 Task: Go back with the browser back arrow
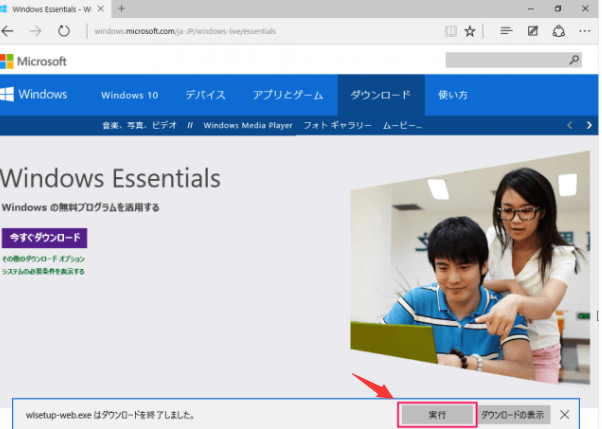coord(8,31)
